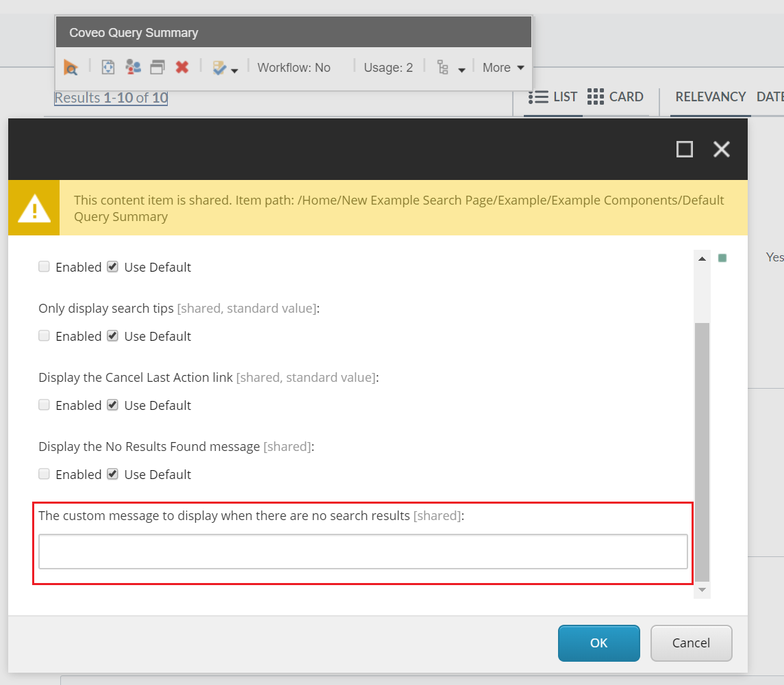Open the More dropdown in the toolbar
The image size is (784, 685).
click(503, 68)
